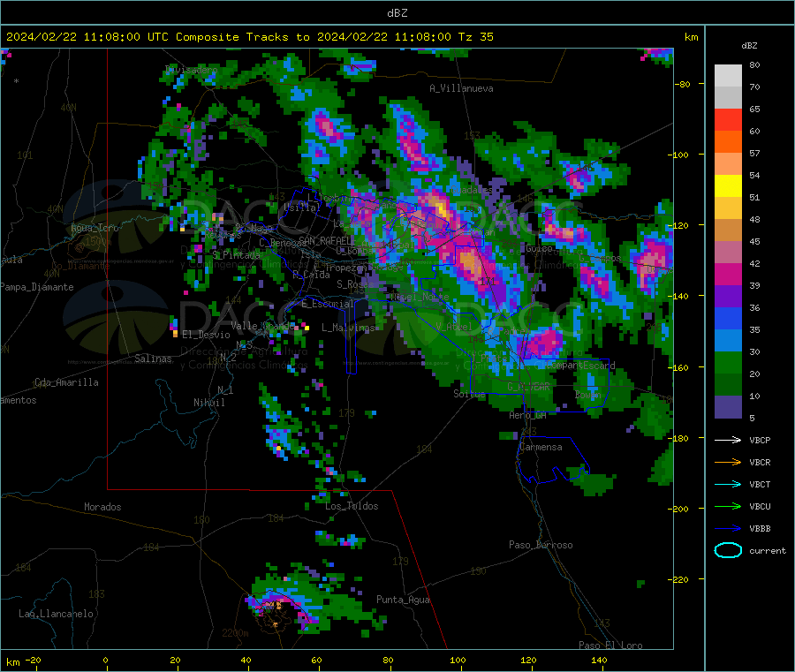Viewport: 795px width, 672px height.
Task: Click the 'Carmensa' map label
Action: point(541,447)
